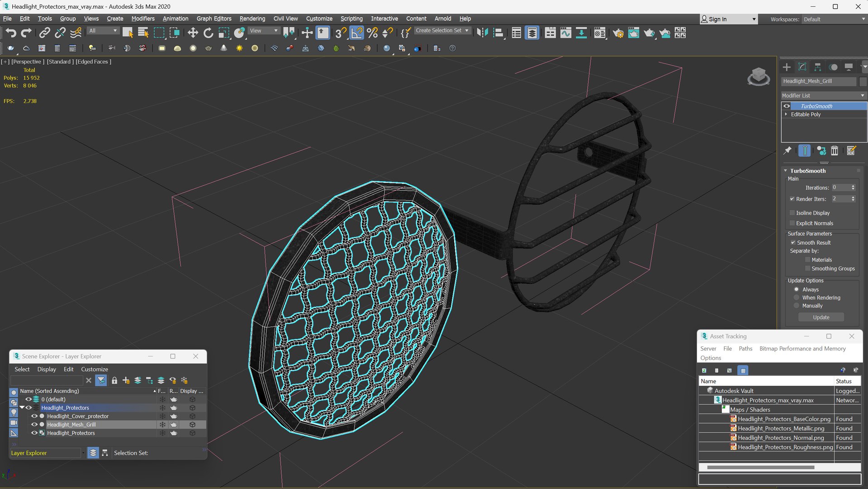Select the Bind to Space Warp tool
868x489 pixels.
pyautogui.click(x=76, y=33)
